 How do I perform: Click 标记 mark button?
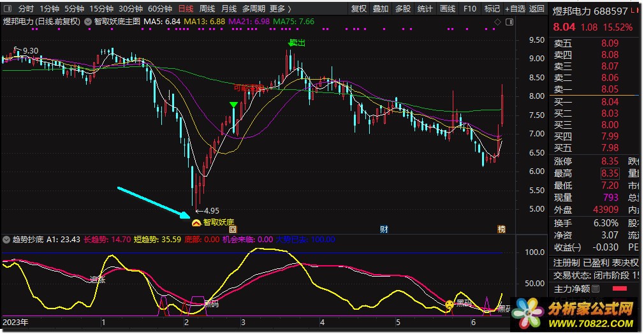coord(492,9)
